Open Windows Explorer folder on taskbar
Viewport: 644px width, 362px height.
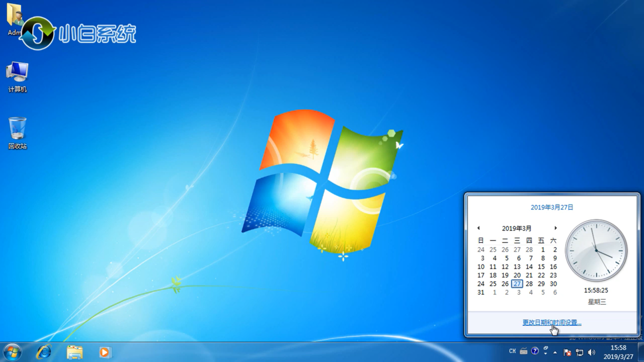(x=74, y=352)
